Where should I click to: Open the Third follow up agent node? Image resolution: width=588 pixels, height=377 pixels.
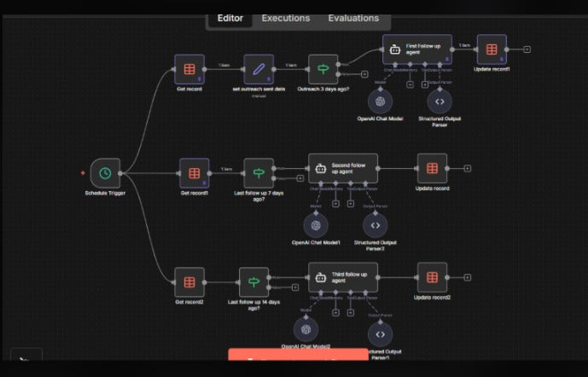pos(343,277)
